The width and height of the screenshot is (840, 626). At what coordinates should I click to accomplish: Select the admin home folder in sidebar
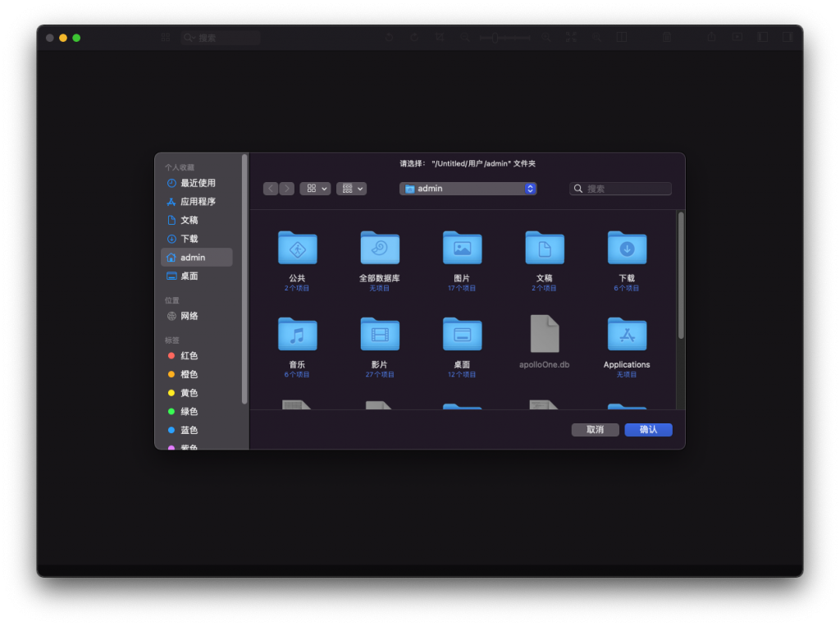197,258
